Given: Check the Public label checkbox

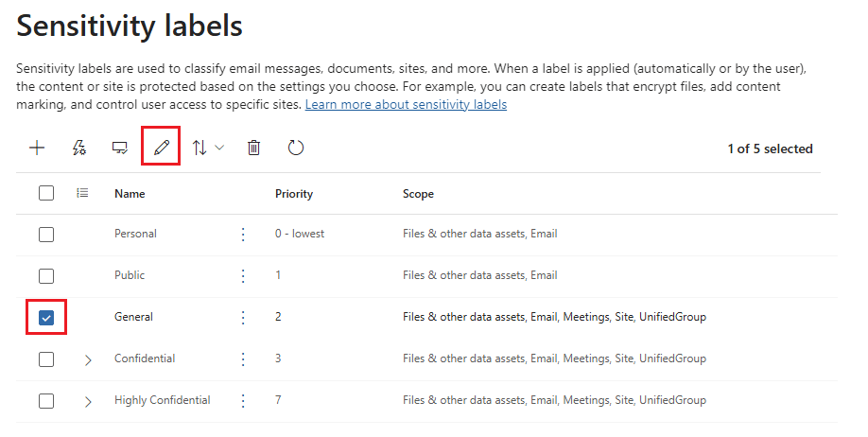Looking at the screenshot, I should pyautogui.click(x=46, y=276).
